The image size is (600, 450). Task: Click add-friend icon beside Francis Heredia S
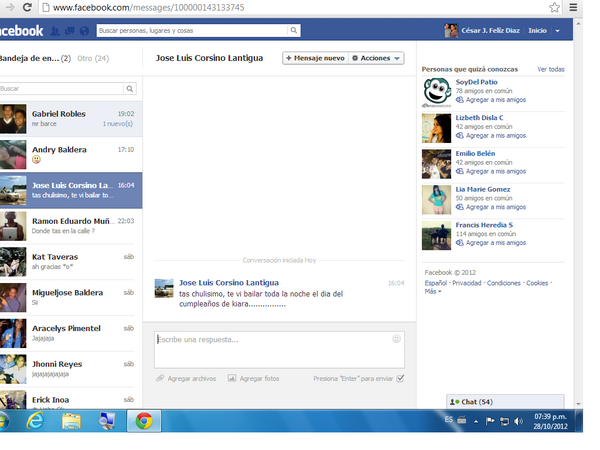[x=460, y=243]
